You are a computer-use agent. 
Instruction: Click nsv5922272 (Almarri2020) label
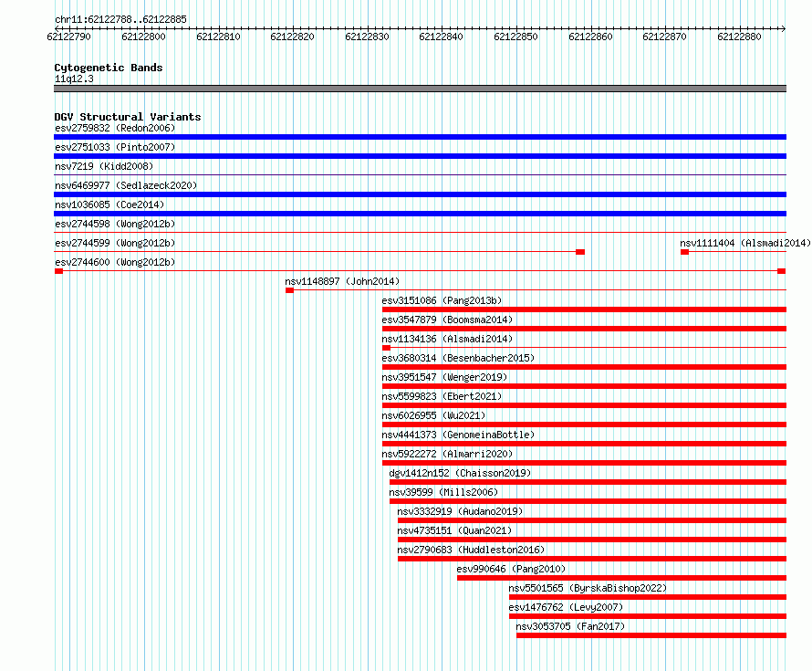447,454
